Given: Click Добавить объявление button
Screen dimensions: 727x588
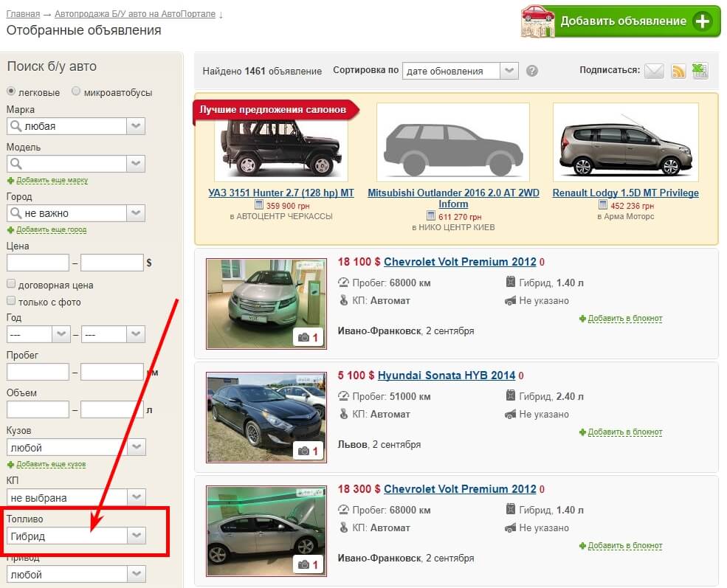Looking at the screenshot, I should pos(621,21).
